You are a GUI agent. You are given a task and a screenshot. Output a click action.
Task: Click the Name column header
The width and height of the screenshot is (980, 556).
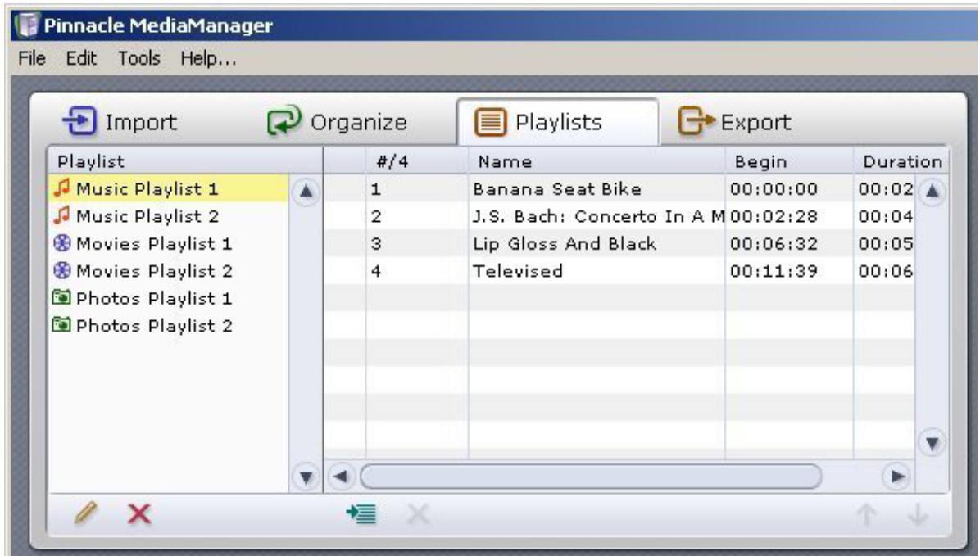597,161
